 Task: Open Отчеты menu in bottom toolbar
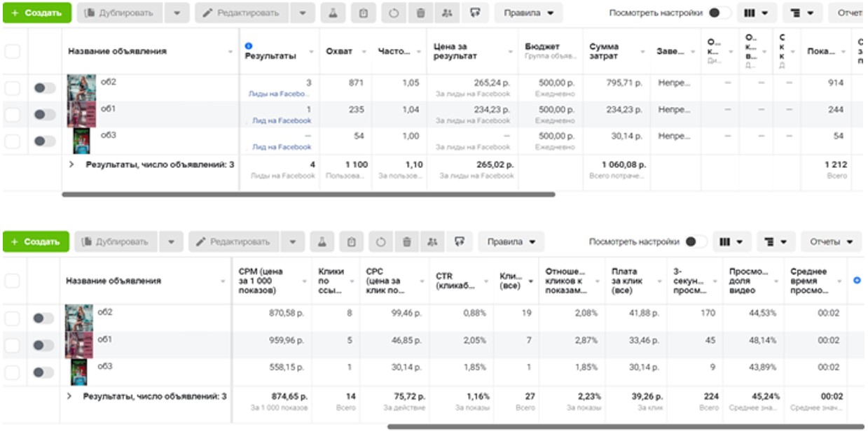pos(831,241)
